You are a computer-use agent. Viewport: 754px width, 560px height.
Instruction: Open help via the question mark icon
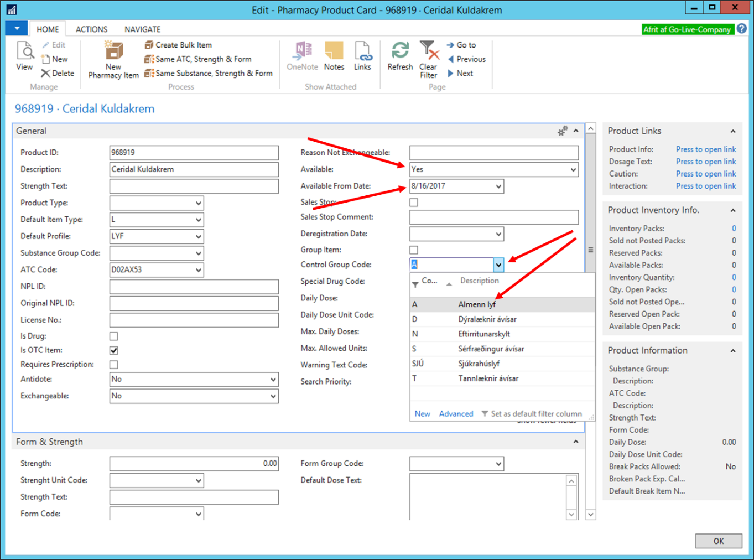click(x=742, y=29)
